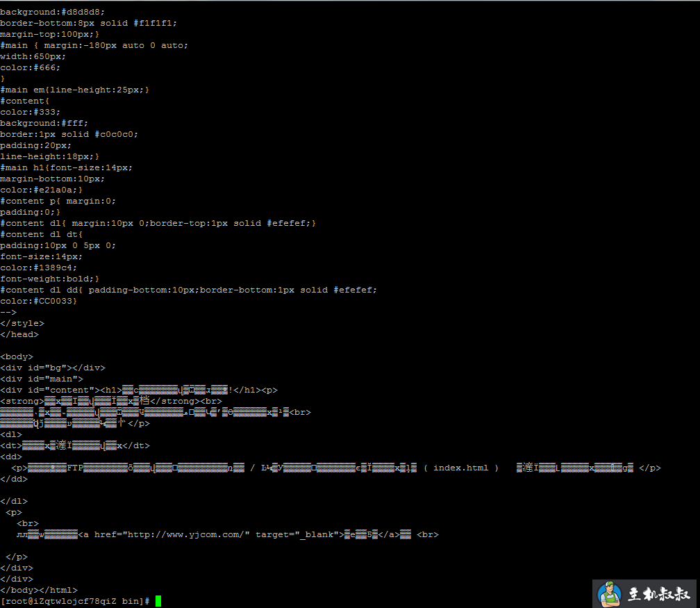This screenshot has width=700, height=608.
Task: Click the 'FTP' word in paragraph
Action: (x=75, y=468)
